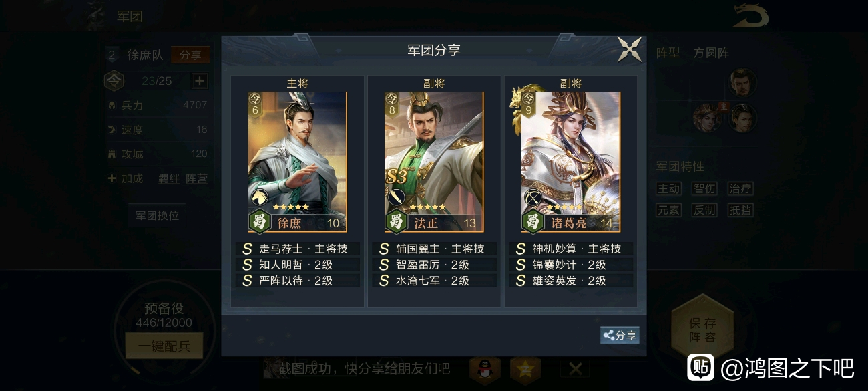Tap the 蜀 faction badge on 法正 card
This screenshot has height=391, width=868.
point(396,221)
